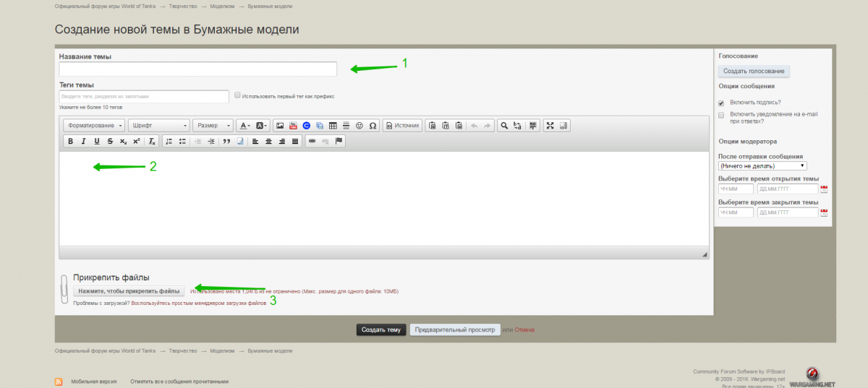Image resolution: width=868 pixels, height=388 pixels.
Task: Open calendar for topic opening date
Action: coord(824,189)
